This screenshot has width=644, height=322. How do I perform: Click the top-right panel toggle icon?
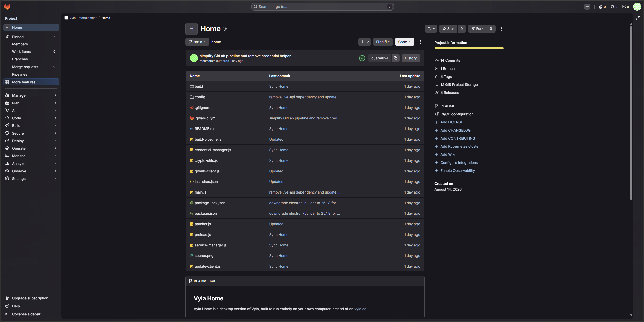coord(638,18)
